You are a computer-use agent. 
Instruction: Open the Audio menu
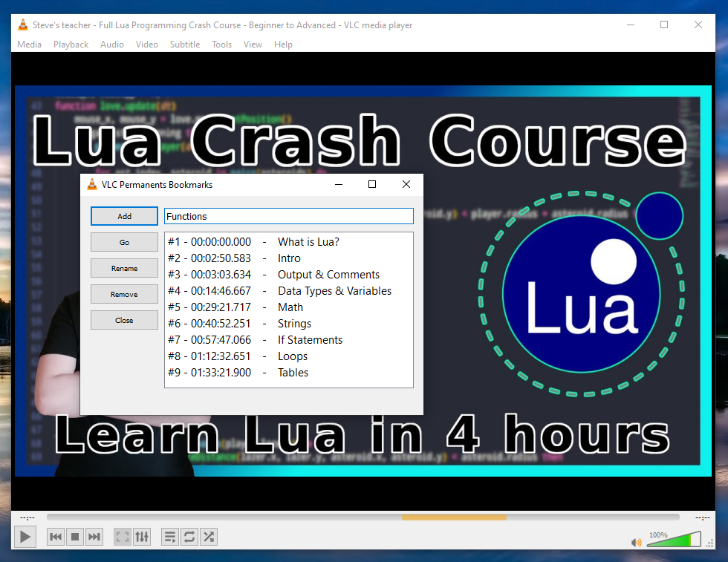112,45
